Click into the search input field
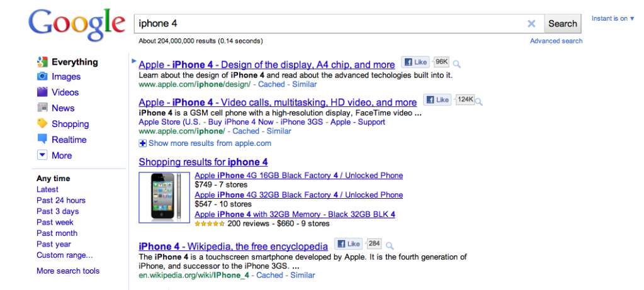644x290 pixels. [x=327, y=24]
